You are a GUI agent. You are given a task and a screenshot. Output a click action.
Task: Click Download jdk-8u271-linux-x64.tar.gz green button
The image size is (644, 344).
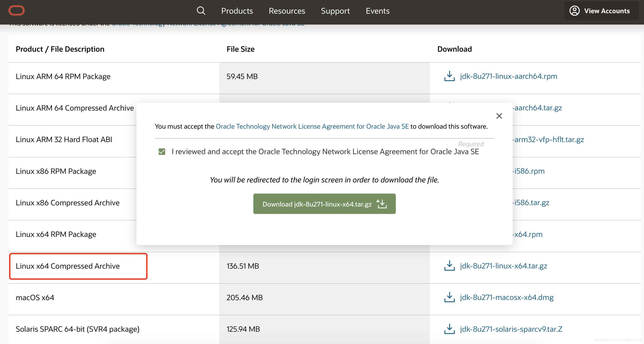[x=324, y=204]
